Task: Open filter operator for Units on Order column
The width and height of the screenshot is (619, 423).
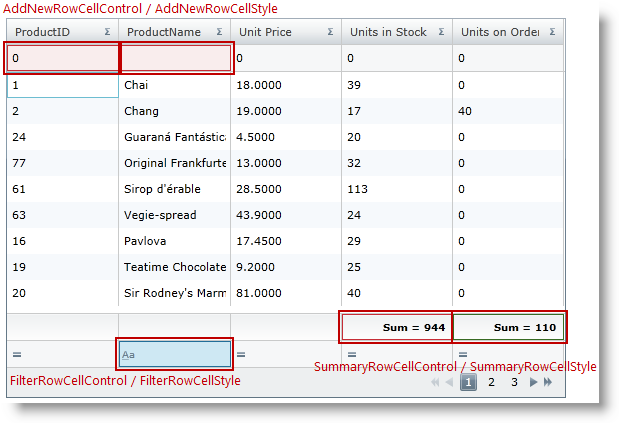Action: click(463, 354)
